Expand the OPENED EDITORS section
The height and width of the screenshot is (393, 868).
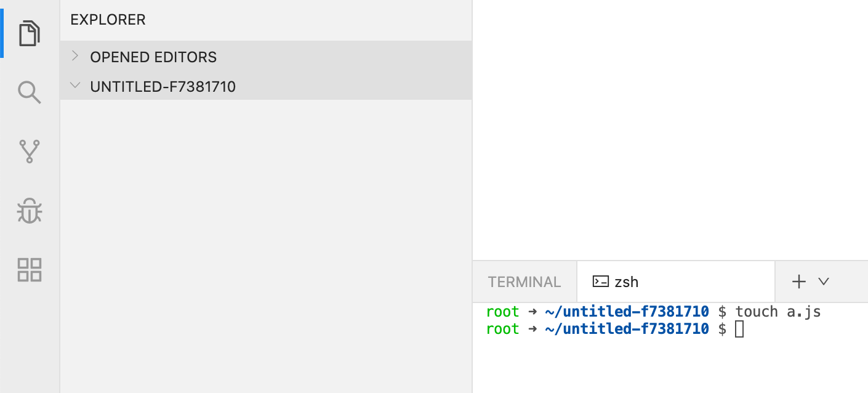point(75,56)
